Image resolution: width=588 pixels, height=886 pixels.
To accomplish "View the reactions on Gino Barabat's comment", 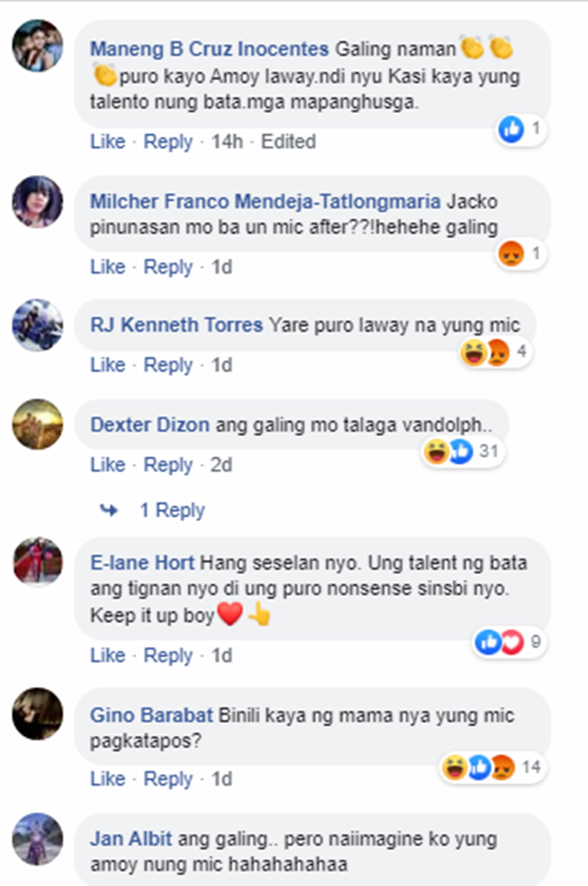I will point(492,768).
